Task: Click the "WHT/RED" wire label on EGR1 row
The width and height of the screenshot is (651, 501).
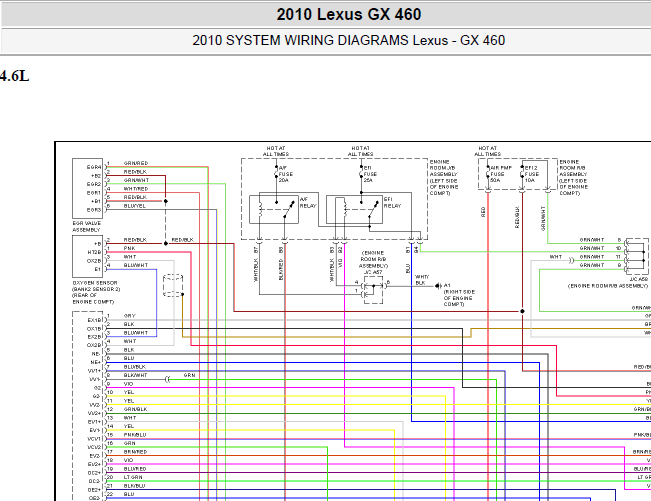Action: tap(136, 189)
